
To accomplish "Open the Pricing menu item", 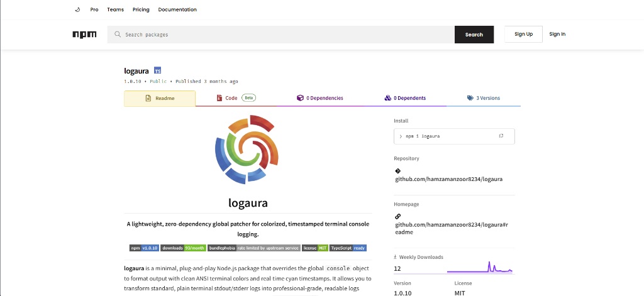I will click(x=141, y=9).
